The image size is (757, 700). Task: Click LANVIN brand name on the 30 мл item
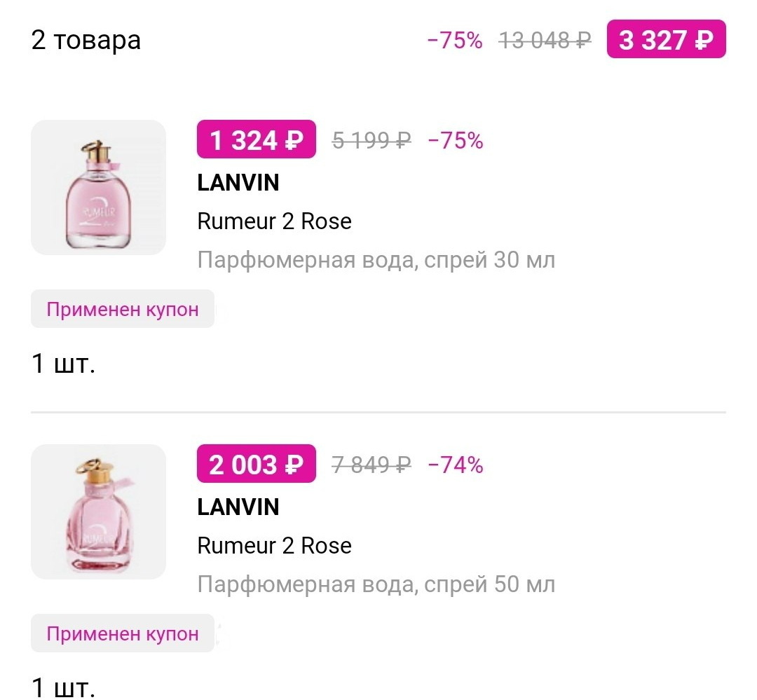236,183
